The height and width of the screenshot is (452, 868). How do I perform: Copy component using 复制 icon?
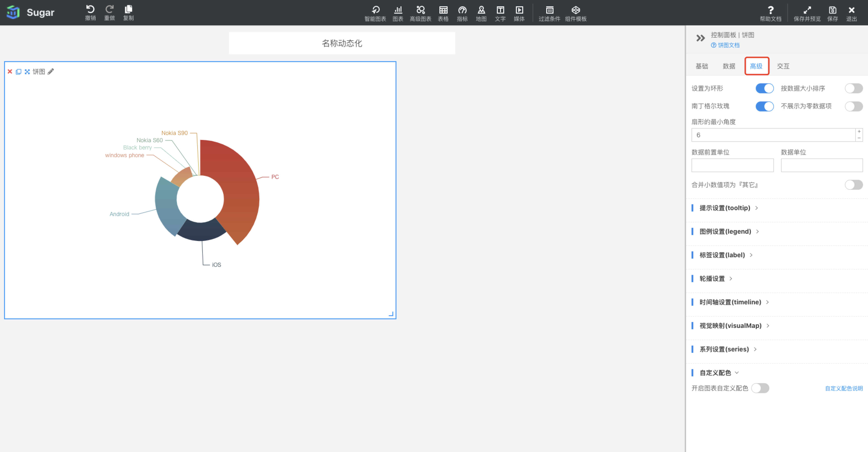[128, 13]
